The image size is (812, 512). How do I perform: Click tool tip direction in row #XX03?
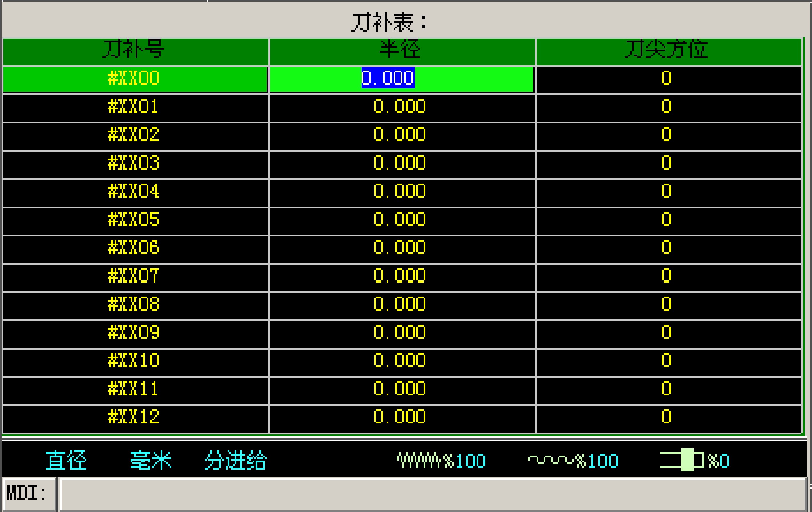tap(669, 164)
